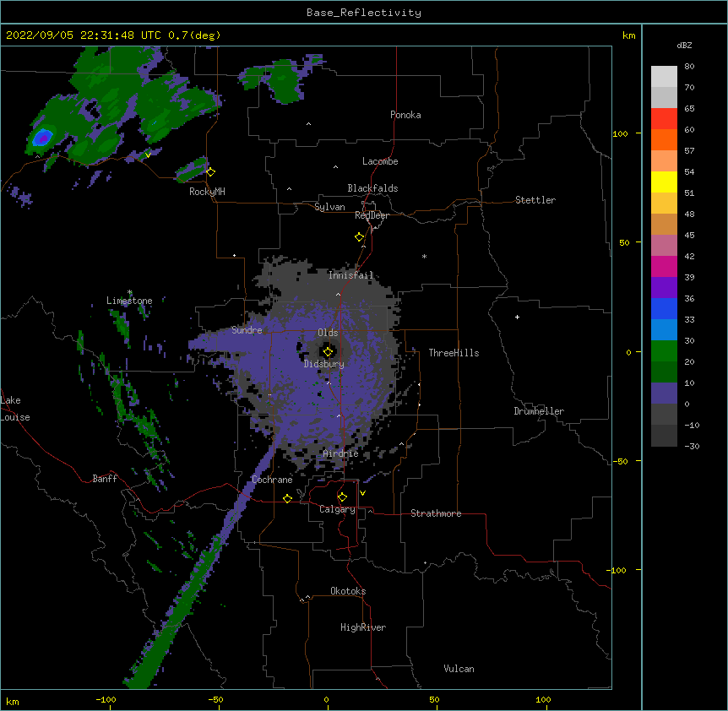Click the RockyMH label
The width and height of the screenshot is (728, 711).
click(207, 192)
